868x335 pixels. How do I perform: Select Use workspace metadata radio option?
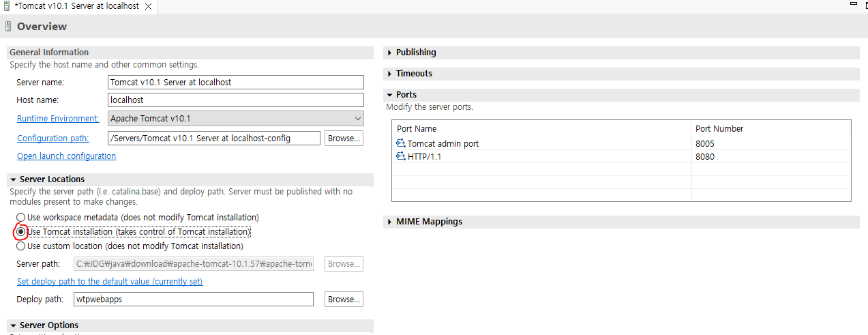pos(21,218)
